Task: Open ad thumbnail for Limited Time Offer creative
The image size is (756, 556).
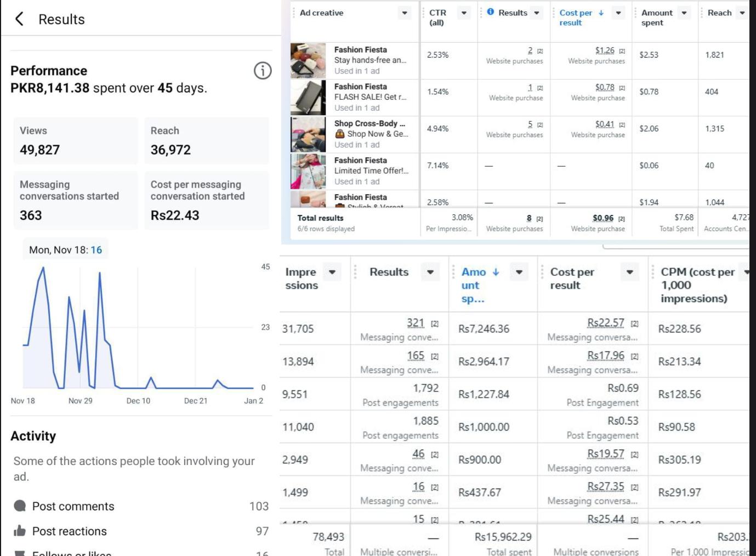Action: click(x=308, y=171)
